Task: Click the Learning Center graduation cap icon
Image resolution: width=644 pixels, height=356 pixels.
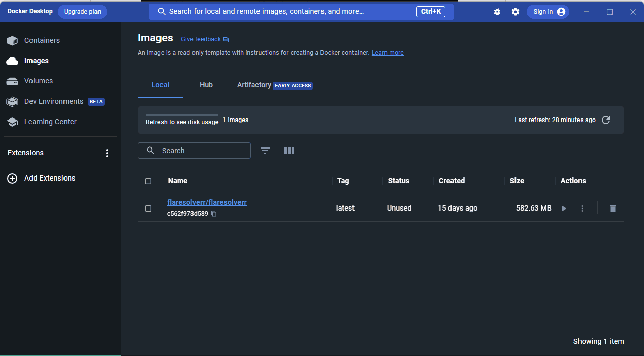Action: (x=12, y=122)
